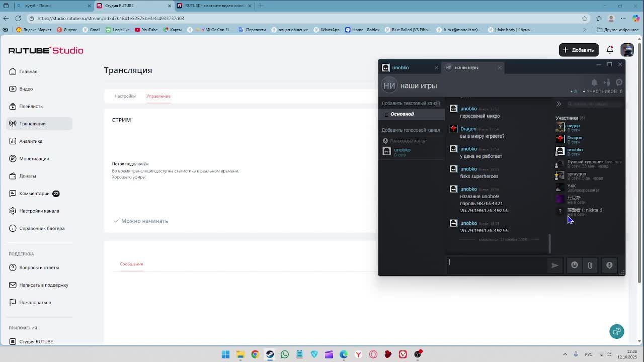Viewport: 644px width, 362px height.
Task: Open Gmail bookmark
Action: (x=91, y=30)
